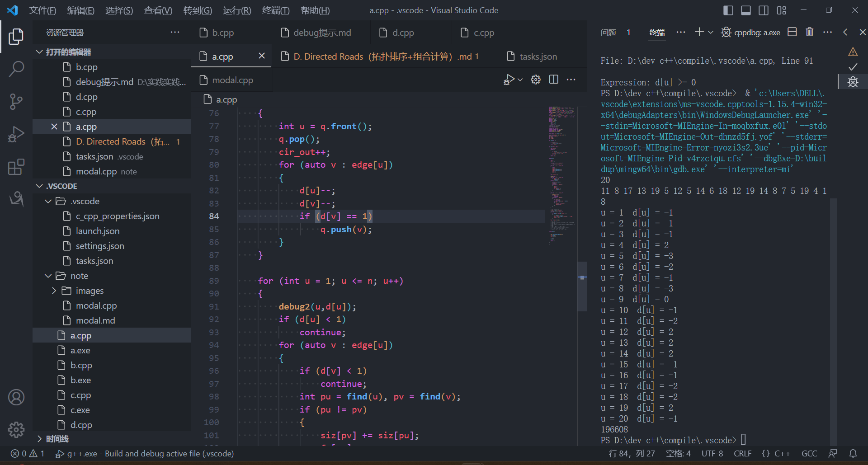Open the Run menu
868x465 pixels.
pyautogui.click(x=237, y=10)
